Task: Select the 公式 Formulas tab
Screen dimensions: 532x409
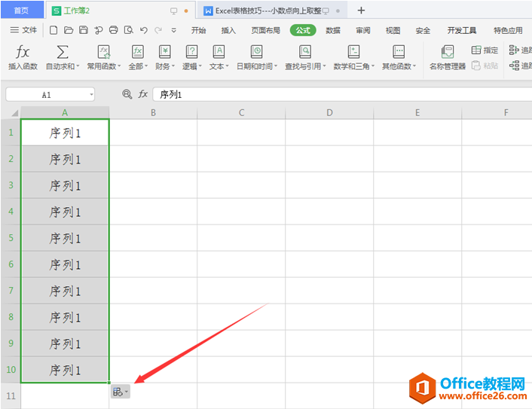Action: pyautogui.click(x=303, y=31)
